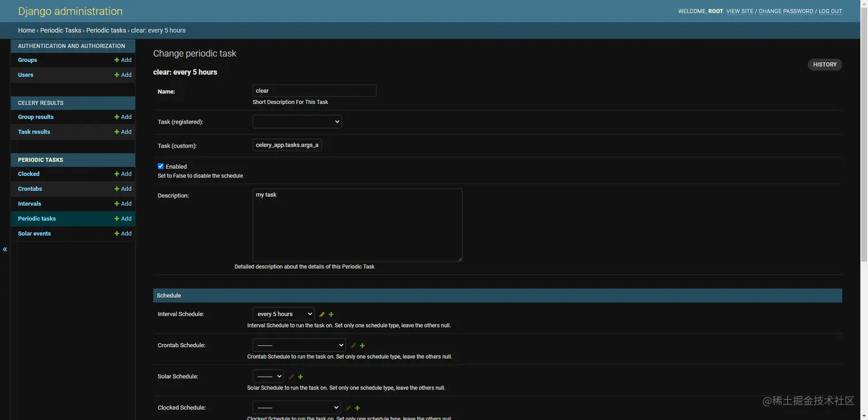Click the Periodic Tasks app breadcrumb
This screenshot has width=868, height=420.
pos(61,30)
